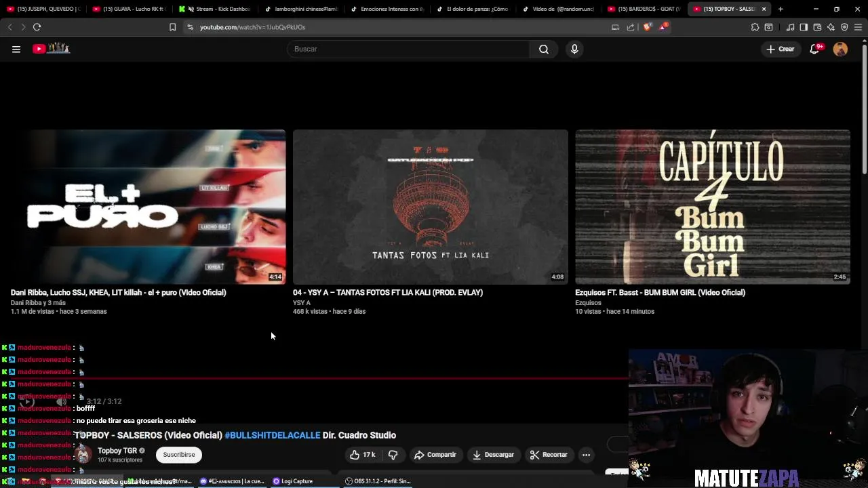This screenshot has width=868, height=488.
Task: Click the Recortar clip button
Action: tap(549, 455)
